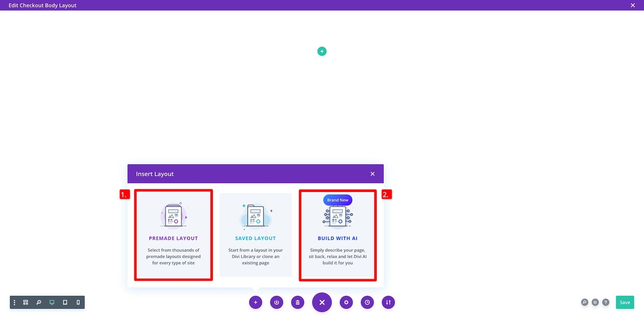Open portability import/export arrows button

388,302
